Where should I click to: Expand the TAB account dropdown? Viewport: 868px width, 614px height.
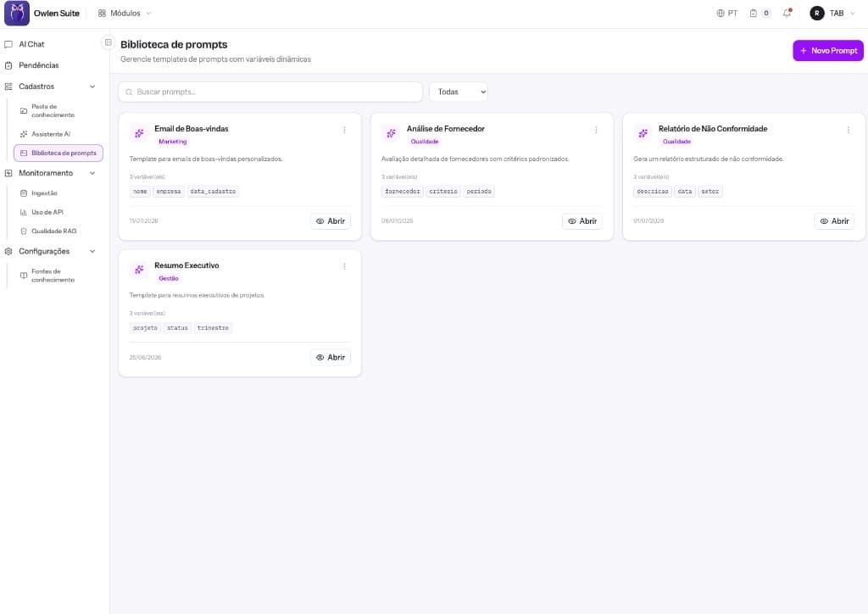[841, 14]
